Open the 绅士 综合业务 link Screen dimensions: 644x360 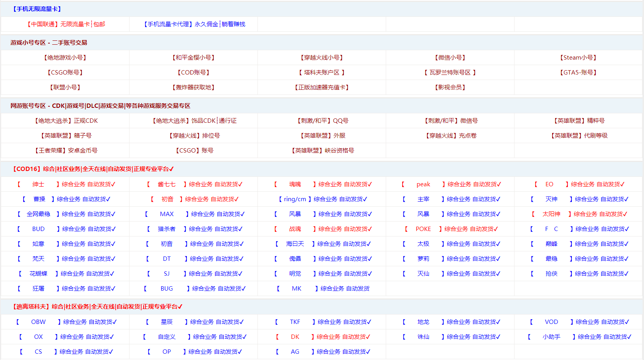(66, 184)
